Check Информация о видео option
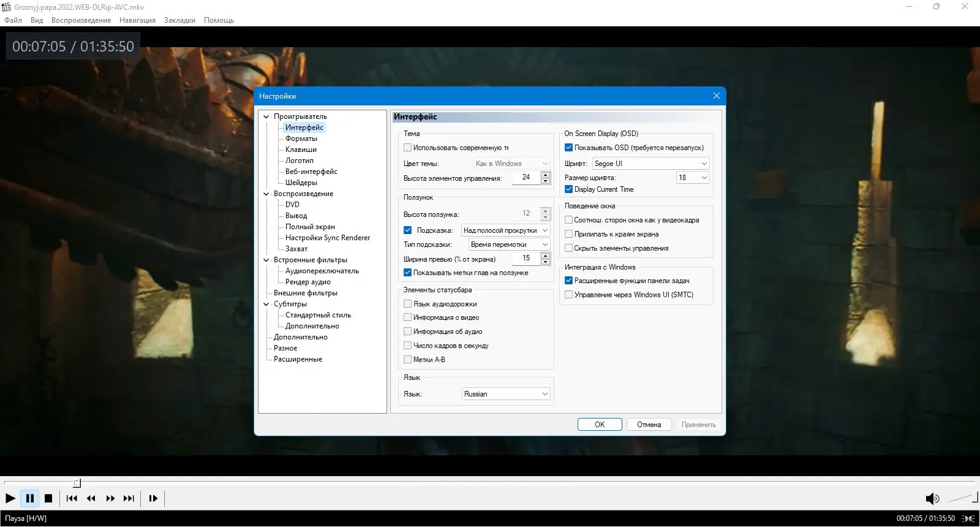This screenshot has width=980, height=527. (407, 317)
